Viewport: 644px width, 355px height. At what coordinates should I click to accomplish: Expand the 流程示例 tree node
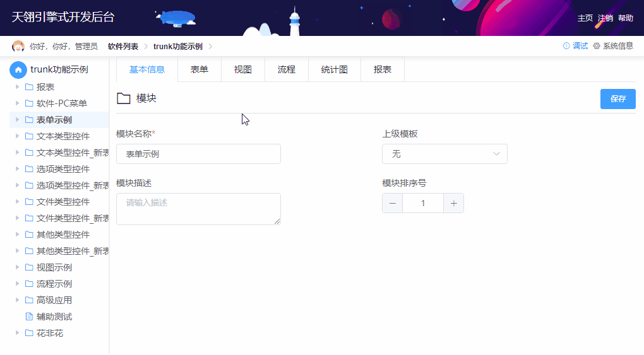click(x=18, y=284)
